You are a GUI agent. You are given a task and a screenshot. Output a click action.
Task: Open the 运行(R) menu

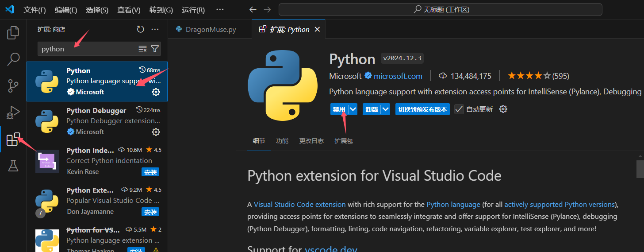[x=193, y=10]
